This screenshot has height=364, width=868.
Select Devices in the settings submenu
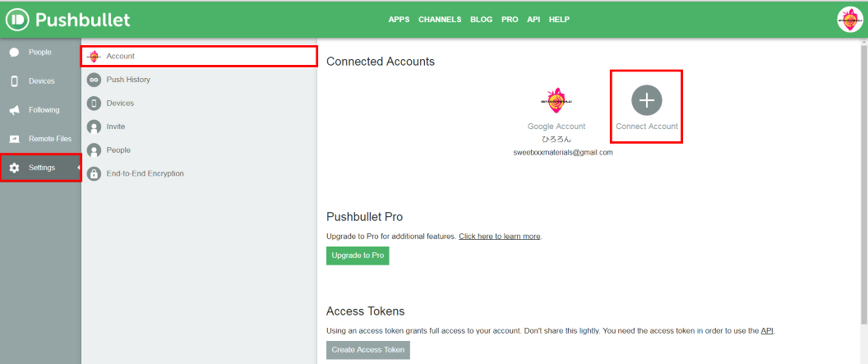point(120,104)
